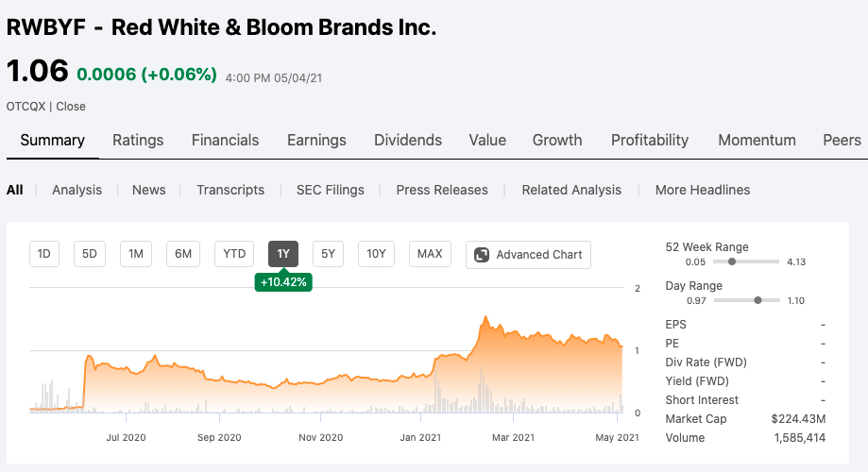Click the 1.10 day high value
Viewport: 868px width, 472px height.
coord(796,301)
